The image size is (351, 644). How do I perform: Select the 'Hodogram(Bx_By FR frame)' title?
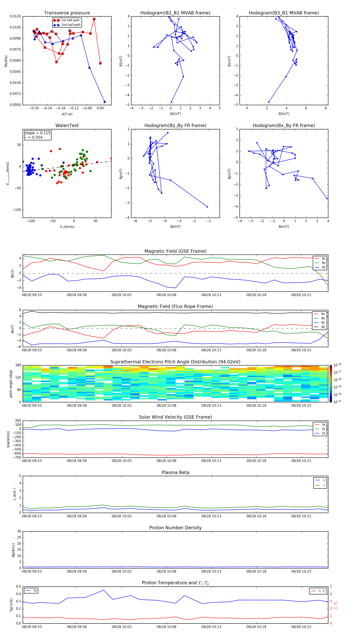click(284, 125)
